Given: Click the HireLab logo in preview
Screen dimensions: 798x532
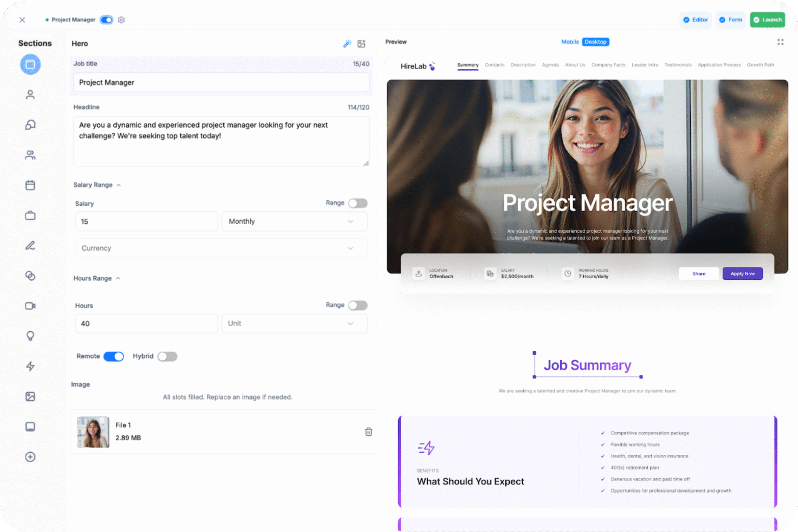Looking at the screenshot, I should pos(418,66).
